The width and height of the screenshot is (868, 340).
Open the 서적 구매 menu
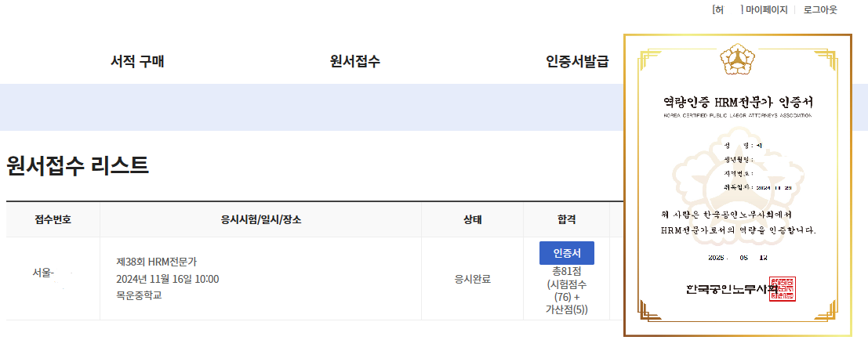tap(137, 61)
